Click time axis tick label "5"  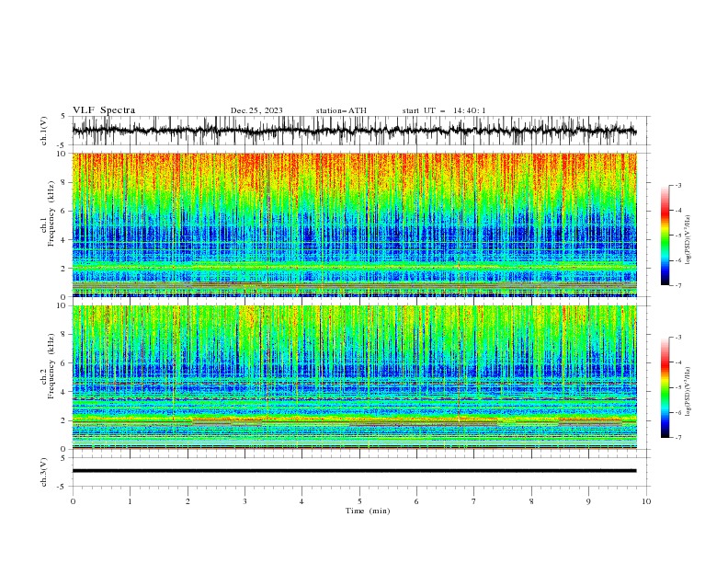tap(359, 501)
